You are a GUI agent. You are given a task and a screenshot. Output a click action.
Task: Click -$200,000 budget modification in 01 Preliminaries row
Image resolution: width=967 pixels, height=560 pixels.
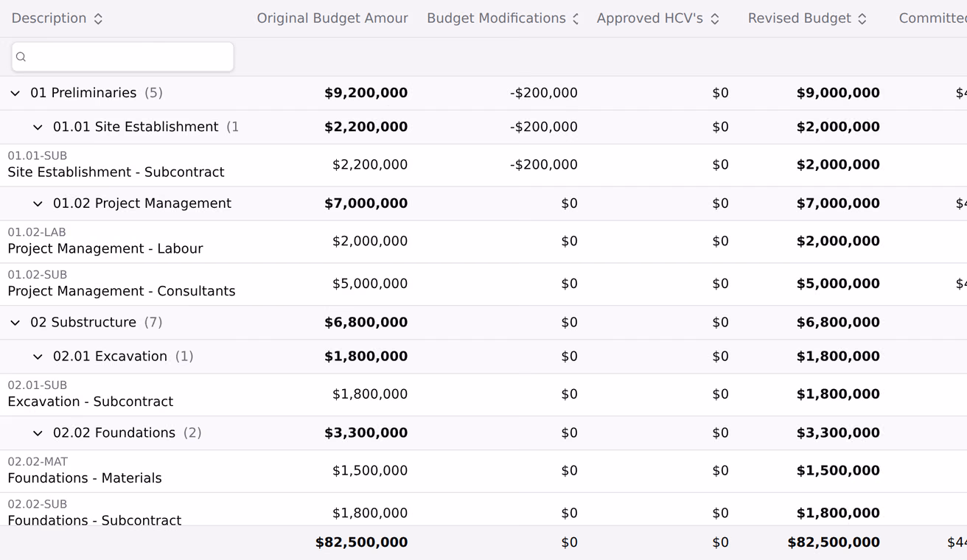pos(544,94)
